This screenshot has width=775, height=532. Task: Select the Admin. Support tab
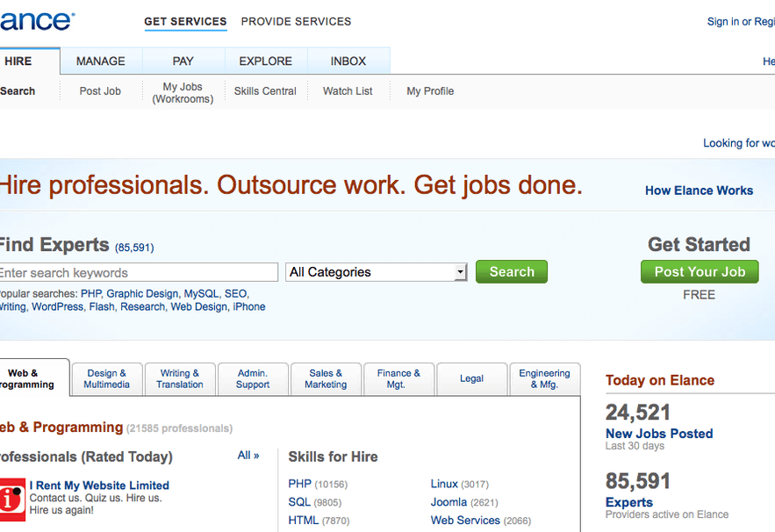[x=253, y=378]
